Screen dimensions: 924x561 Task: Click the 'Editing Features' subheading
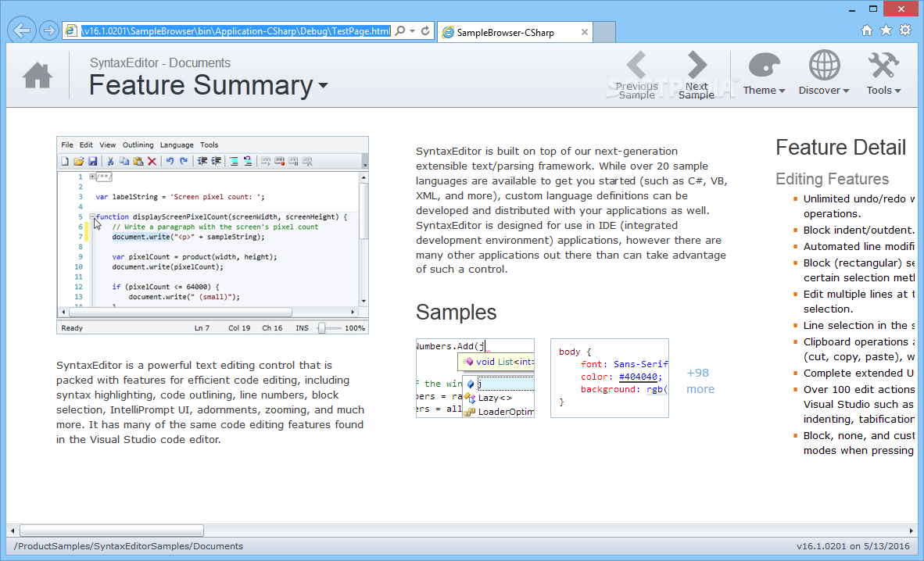pos(832,179)
